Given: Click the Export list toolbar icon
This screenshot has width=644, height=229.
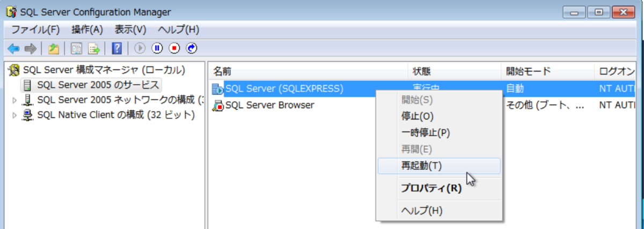Looking at the screenshot, I should point(94,49).
